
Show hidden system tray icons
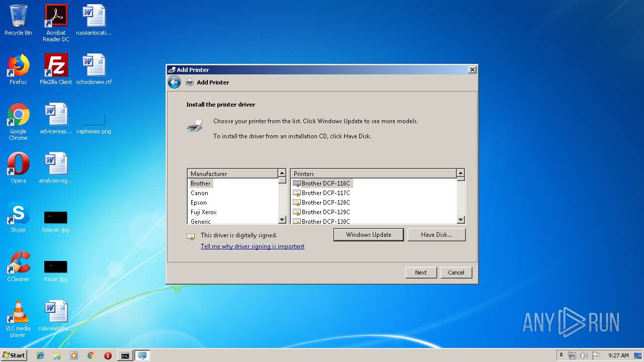561,355
